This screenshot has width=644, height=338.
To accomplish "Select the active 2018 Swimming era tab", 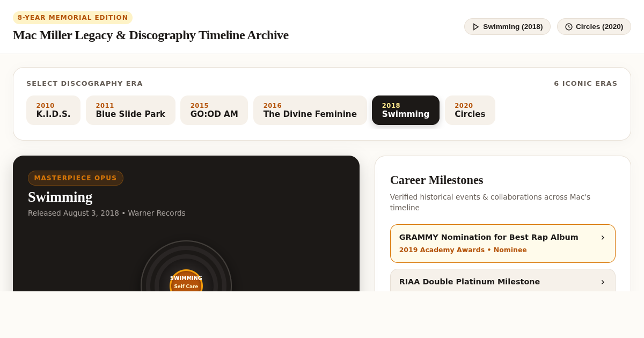I will [406, 110].
